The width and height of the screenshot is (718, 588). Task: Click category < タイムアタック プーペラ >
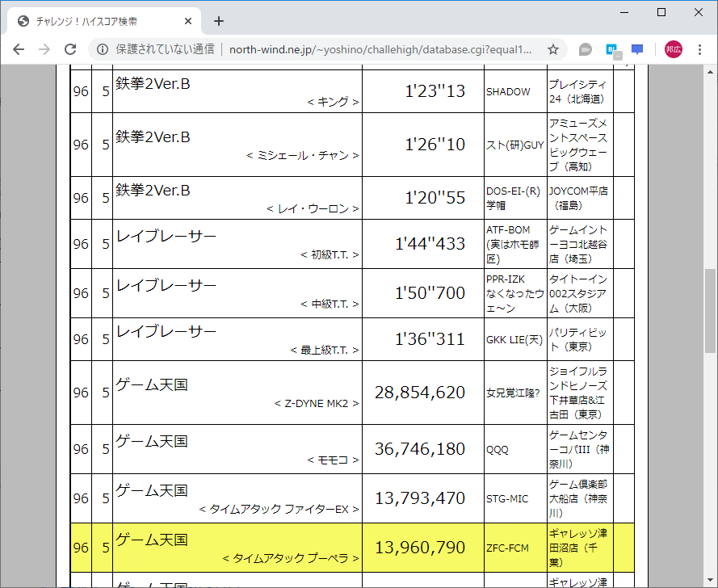pos(291,558)
